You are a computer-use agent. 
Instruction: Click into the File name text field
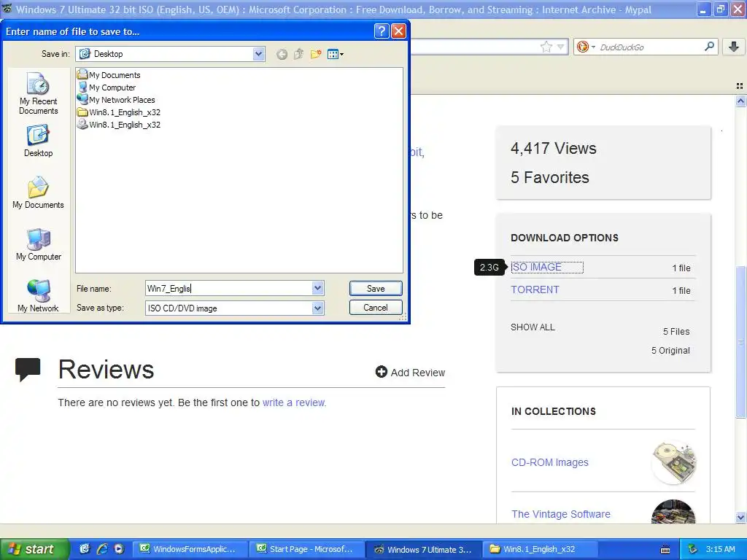point(228,288)
